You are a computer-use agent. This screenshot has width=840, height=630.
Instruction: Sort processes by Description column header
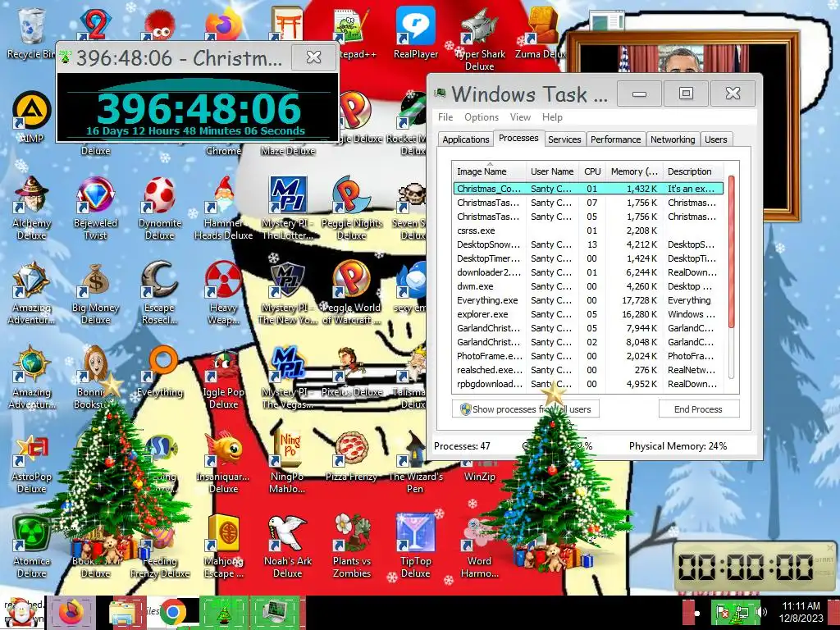point(693,171)
